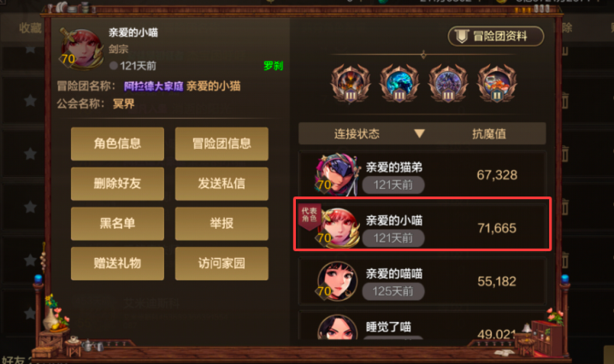Select 亲爱的喵喵 character avatar
The image size is (614, 364).
tap(337, 281)
